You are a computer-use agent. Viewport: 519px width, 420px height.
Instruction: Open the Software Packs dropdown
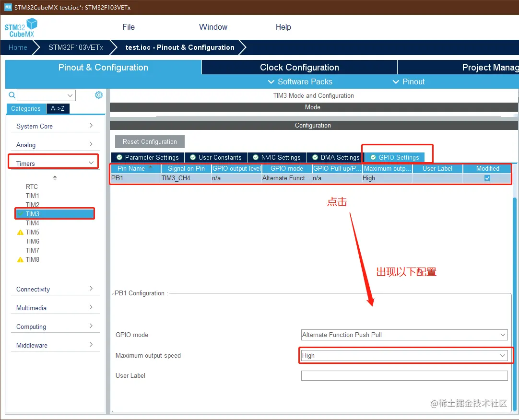point(300,82)
